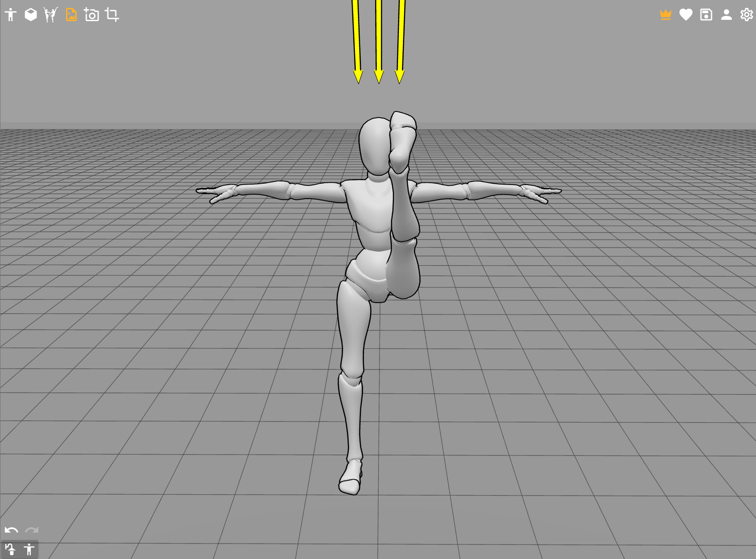Click the greyed-out redo arrow
This screenshot has height=559, width=756.
(32, 530)
